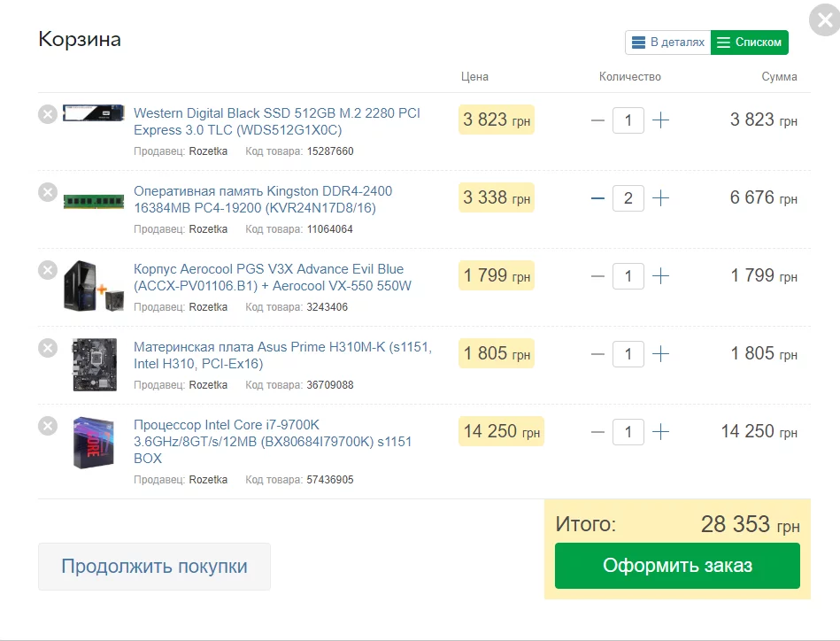Click the 3 823 грн price badge
840x641 pixels.
tap(497, 120)
